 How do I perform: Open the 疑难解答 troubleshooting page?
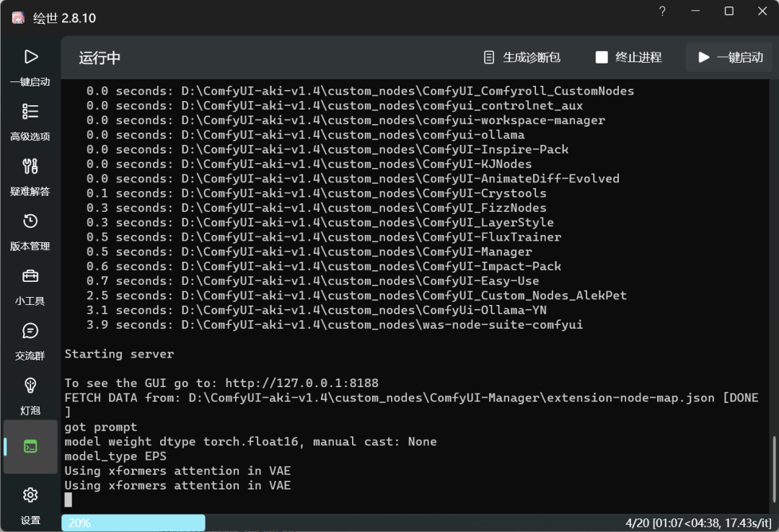pos(30,177)
